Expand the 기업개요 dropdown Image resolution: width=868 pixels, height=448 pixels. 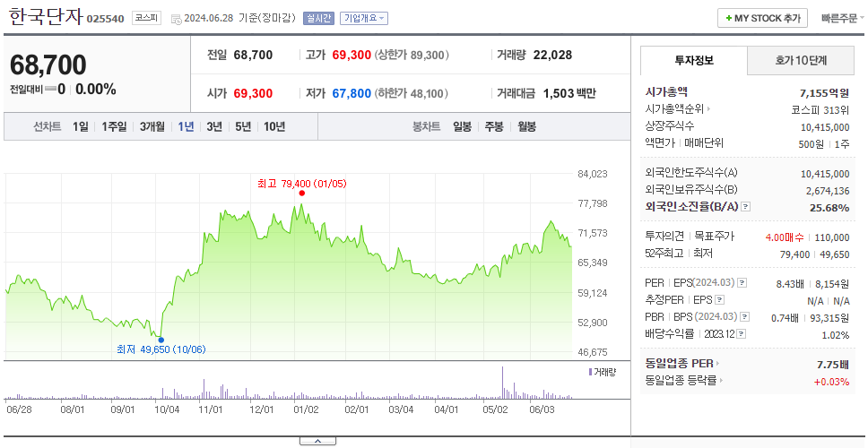point(364,18)
